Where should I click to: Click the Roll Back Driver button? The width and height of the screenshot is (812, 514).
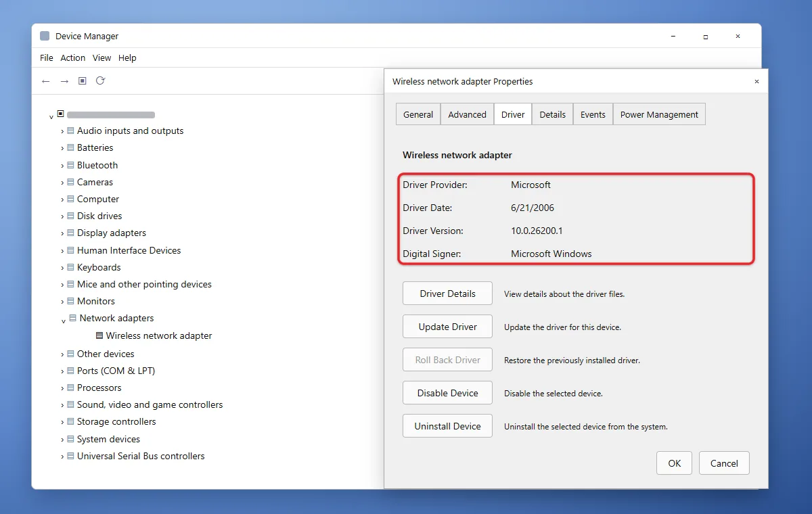(447, 360)
